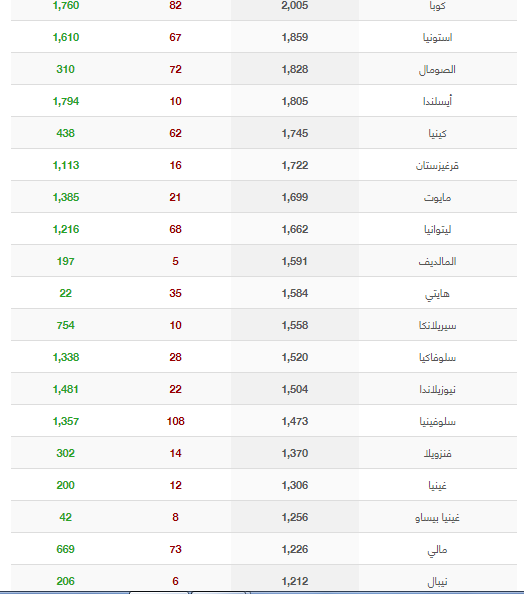Select the قرغيزستان country name
The height and width of the screenshot is (594, 524).
coord(437,166)
